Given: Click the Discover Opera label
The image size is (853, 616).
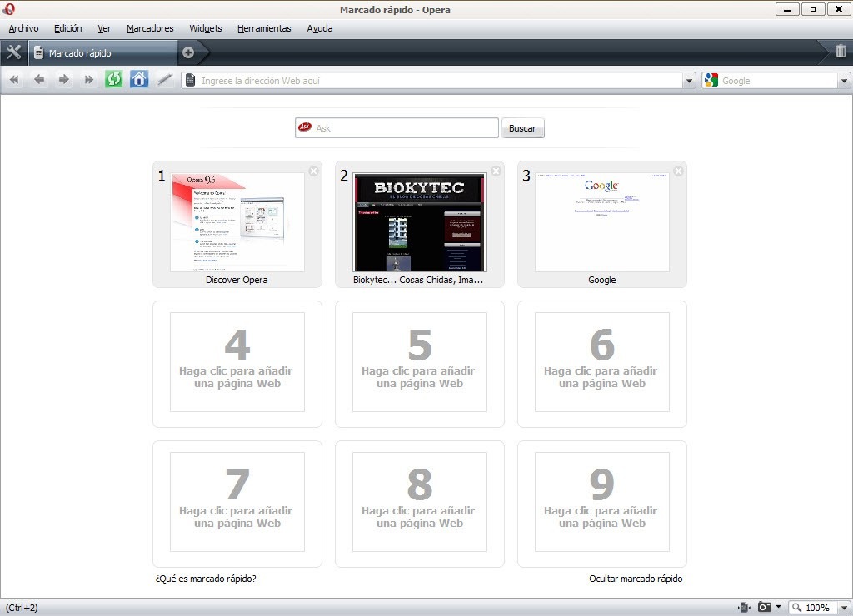Looking at the screenshot, I should (237, 280).
